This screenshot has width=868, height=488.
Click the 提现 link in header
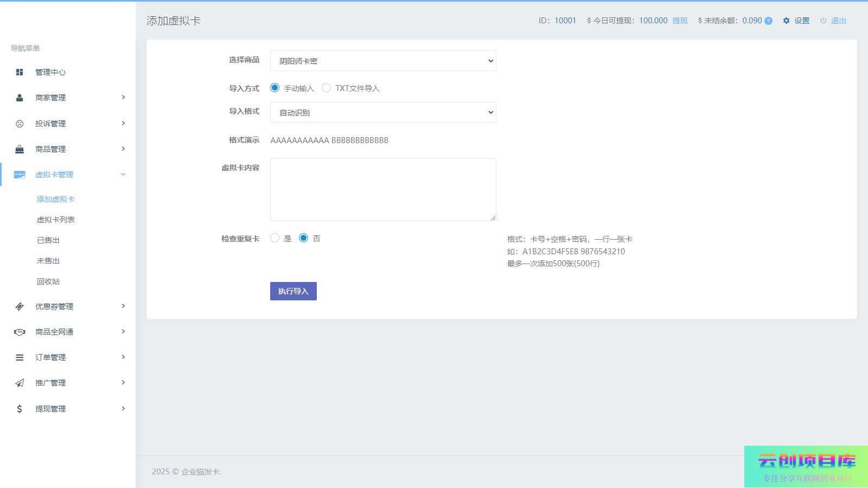click(x=680, y=21)
